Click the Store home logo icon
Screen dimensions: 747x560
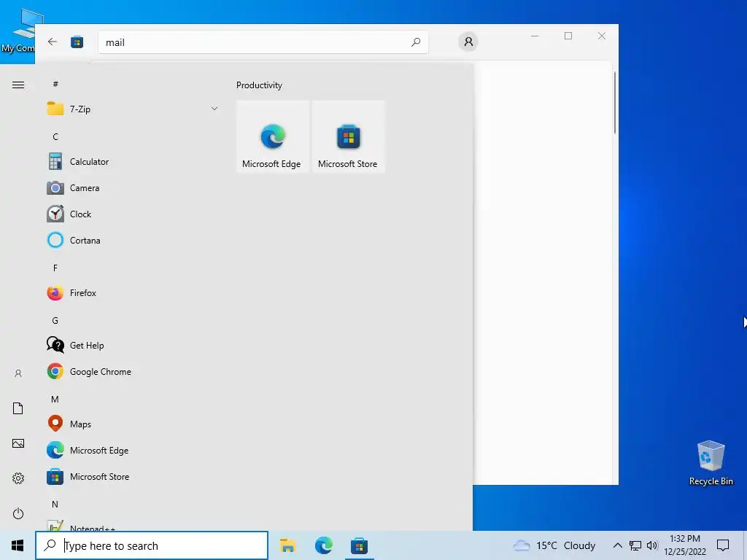[x=77, y=42]
